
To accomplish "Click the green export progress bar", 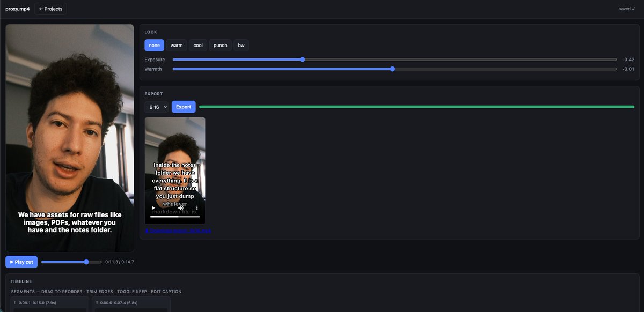I will pyautogui.click(x=416, y=107).
